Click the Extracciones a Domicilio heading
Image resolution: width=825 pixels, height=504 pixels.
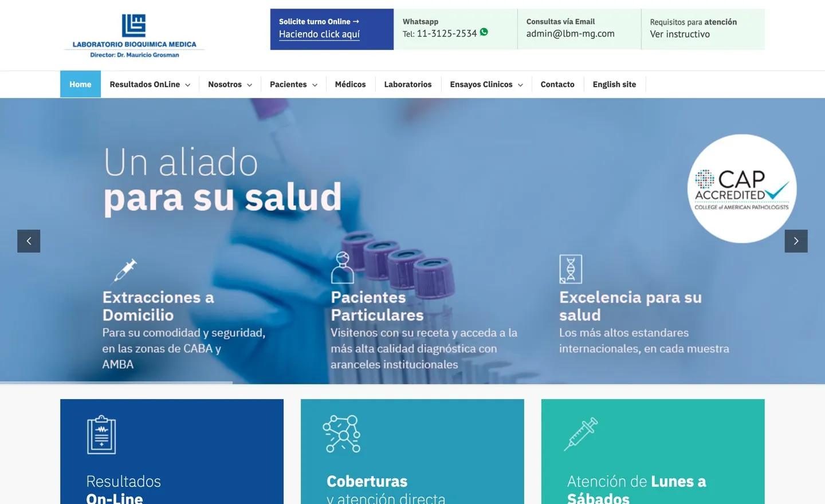158,306
